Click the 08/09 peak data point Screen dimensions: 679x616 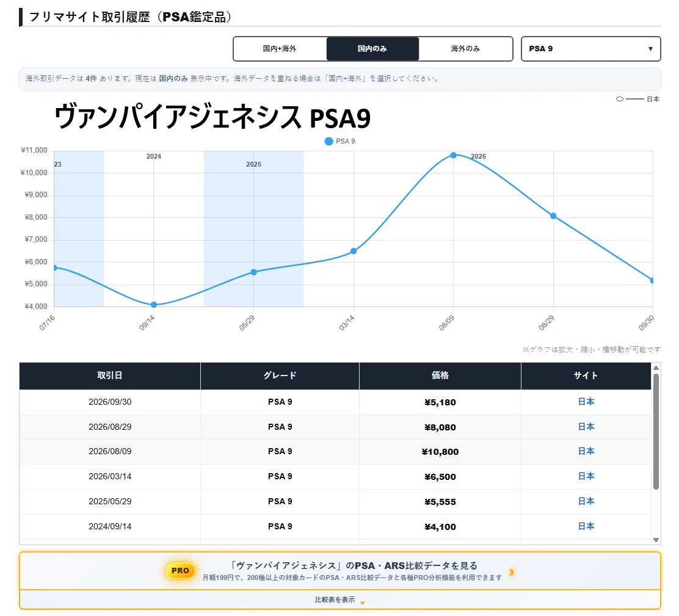(454, 155)
